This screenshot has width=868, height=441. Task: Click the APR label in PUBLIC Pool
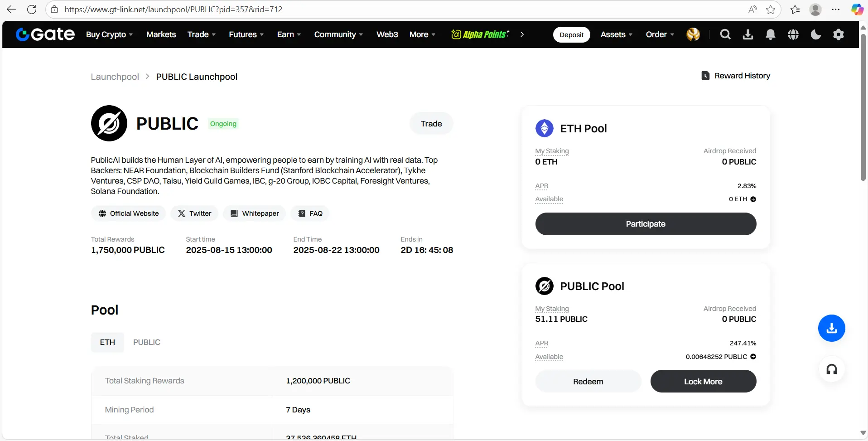point(542,343)
